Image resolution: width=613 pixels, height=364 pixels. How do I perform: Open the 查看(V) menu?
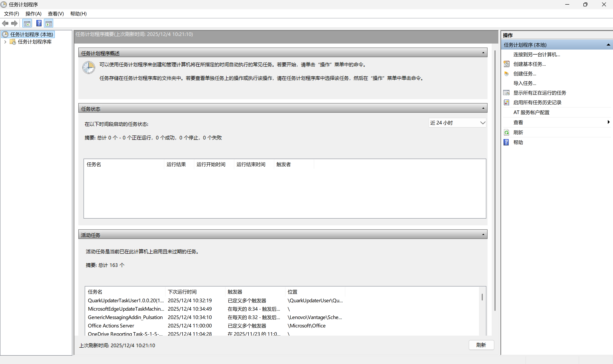56,14
